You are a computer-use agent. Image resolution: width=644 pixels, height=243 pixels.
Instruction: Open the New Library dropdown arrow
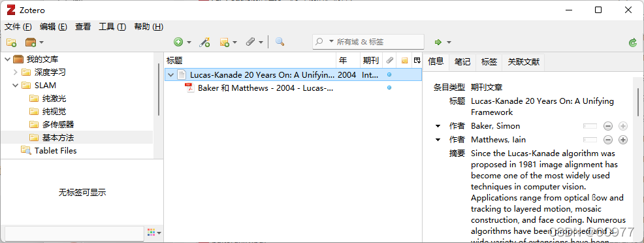coord(42,42)
